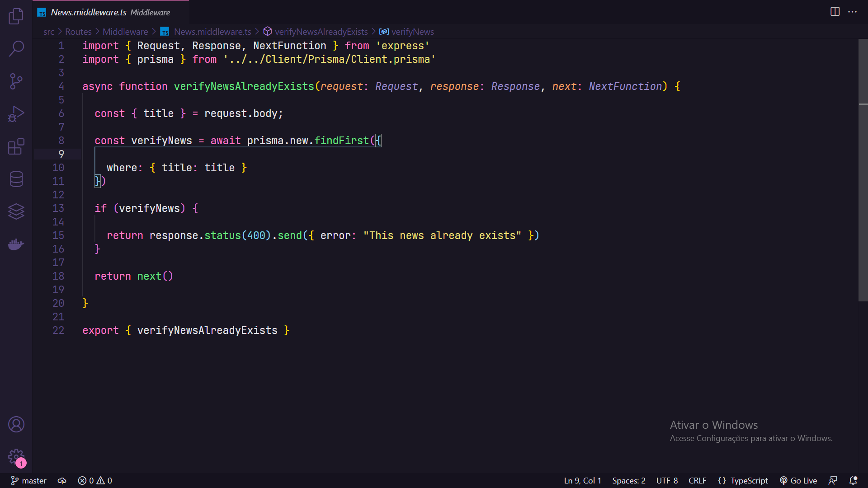
Task: Open the Docker view
Action: click(16, 244)
